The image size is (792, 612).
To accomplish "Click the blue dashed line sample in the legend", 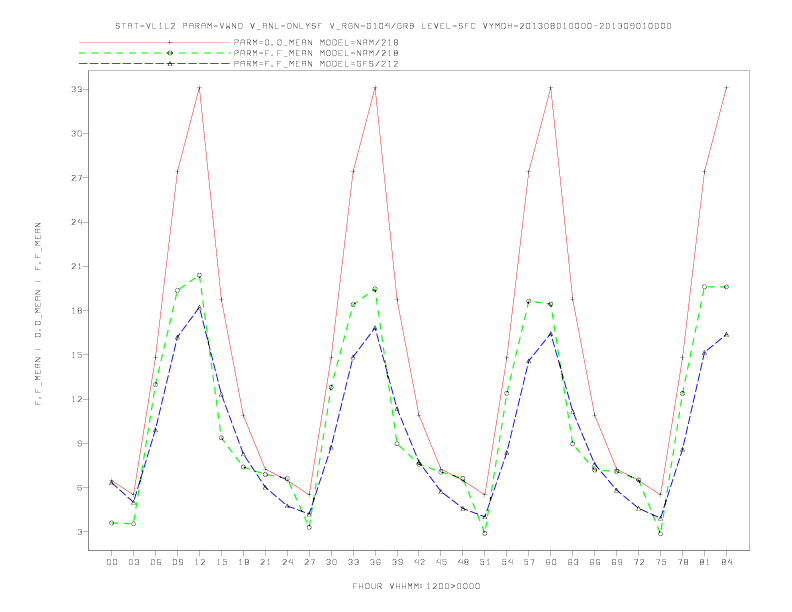I will [155, 64].
